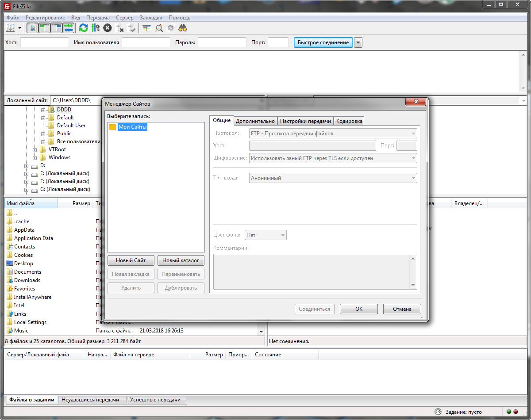Open the Site Manager toolbar icon

tap(10, 28)
